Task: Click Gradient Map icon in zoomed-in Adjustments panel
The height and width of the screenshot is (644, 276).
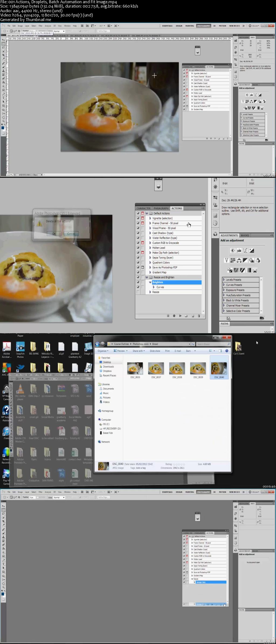Action: (x=249, y=270)
